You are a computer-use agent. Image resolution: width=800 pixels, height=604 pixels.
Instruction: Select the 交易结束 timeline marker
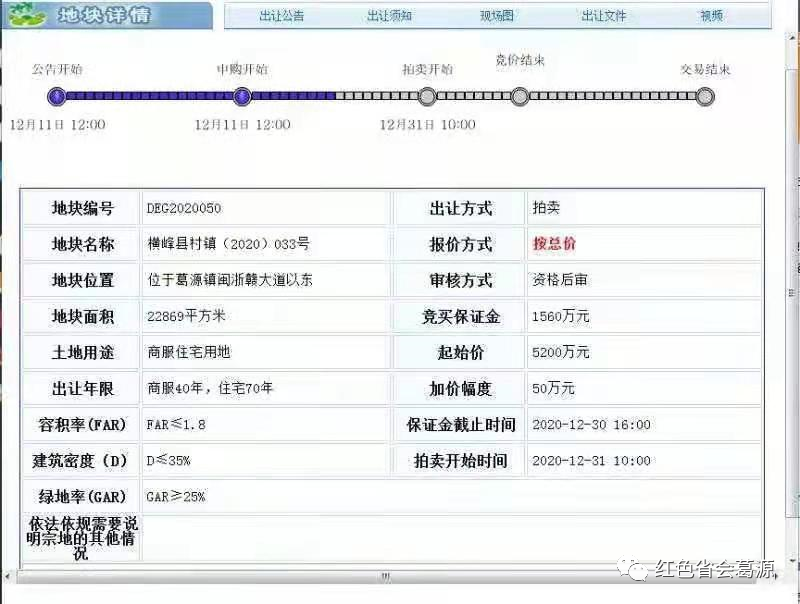pyautogui.click(x=705, y=96)
